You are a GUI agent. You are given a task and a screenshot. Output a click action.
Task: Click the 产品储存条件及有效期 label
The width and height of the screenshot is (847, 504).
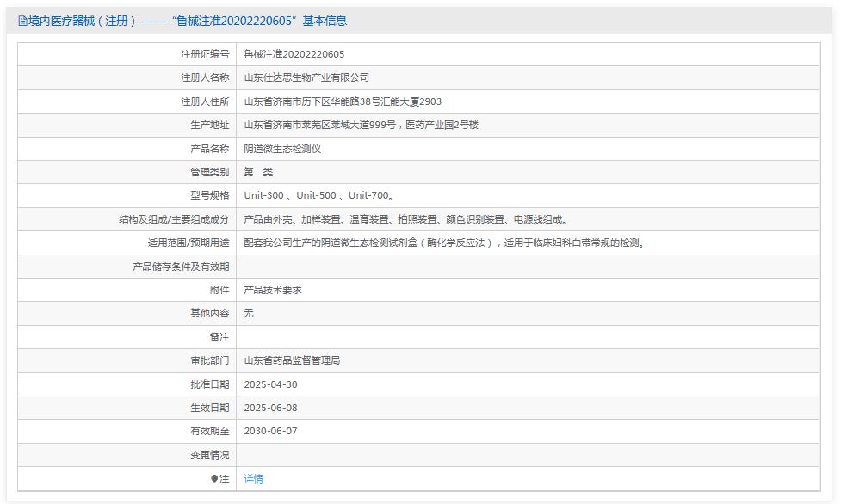click(x=181, y=267)
